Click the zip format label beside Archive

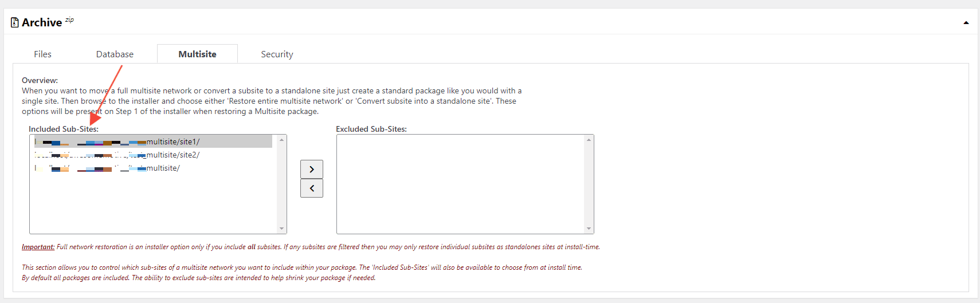69,19
